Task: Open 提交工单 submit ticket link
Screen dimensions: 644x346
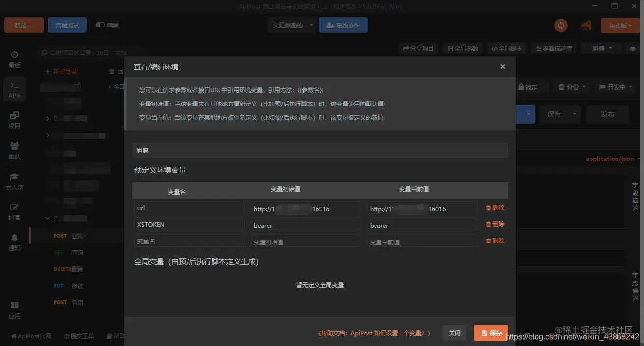Action: pos(79,336)
